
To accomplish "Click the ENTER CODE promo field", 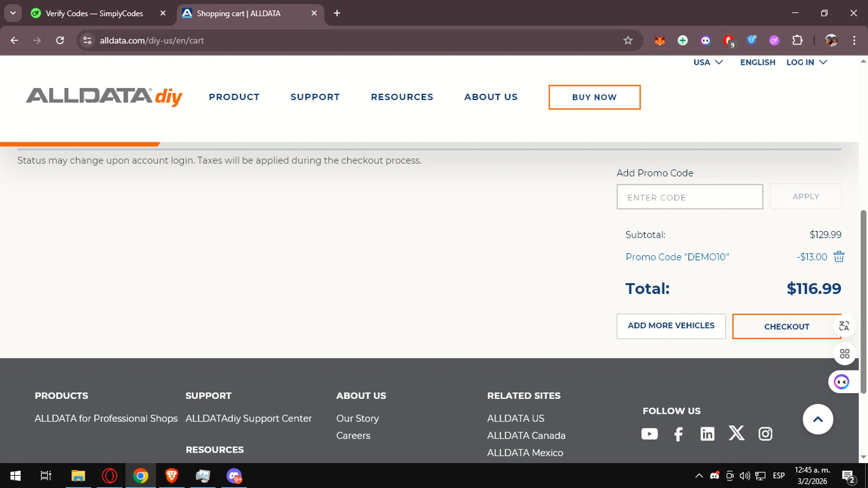I will coord(690,197).
